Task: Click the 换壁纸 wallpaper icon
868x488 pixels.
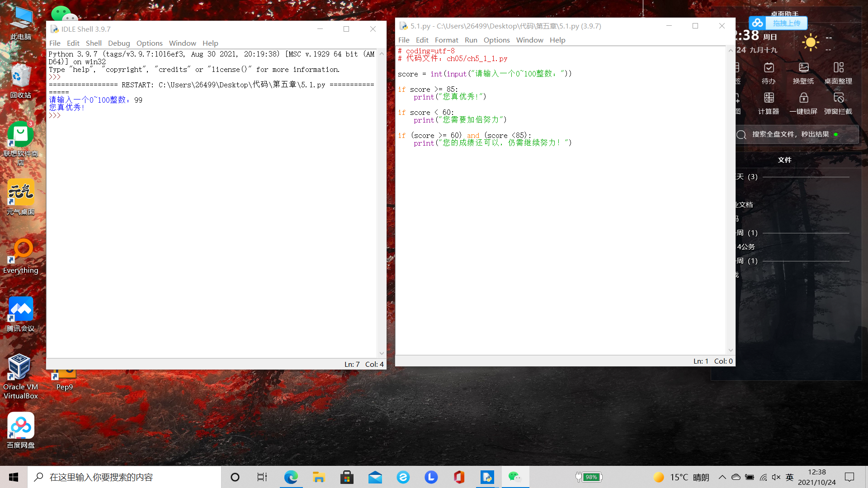Action: (x=803, y=73)
